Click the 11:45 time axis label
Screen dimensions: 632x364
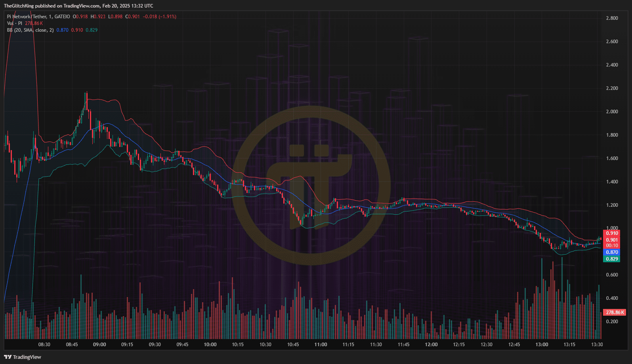click(404, 345)
